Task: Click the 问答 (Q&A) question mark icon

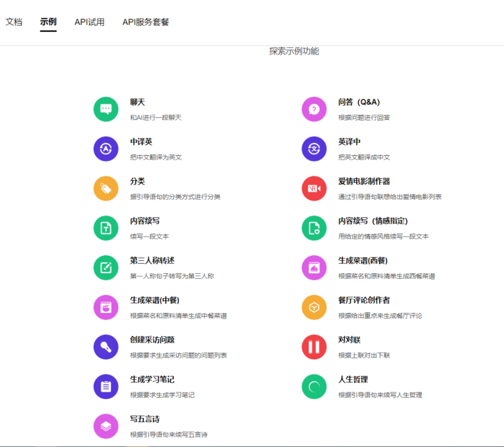Action: pyautogui.click(x=314, y=109)
